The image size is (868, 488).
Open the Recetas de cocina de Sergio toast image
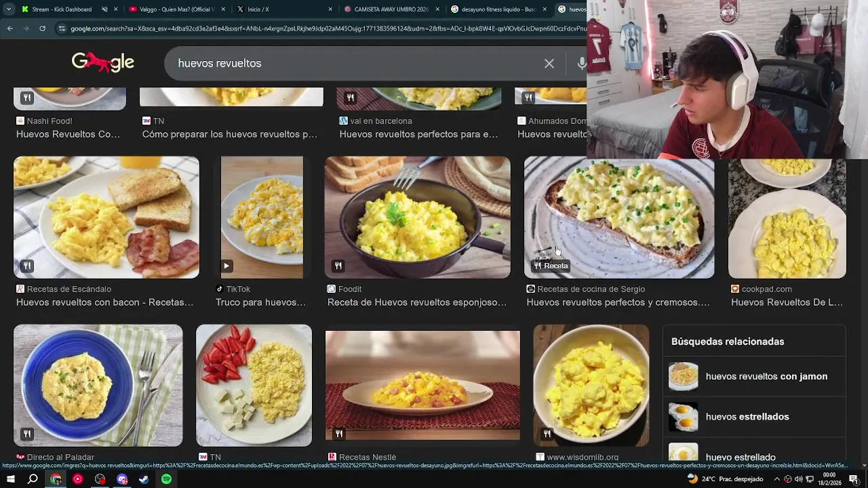[619, 218]
